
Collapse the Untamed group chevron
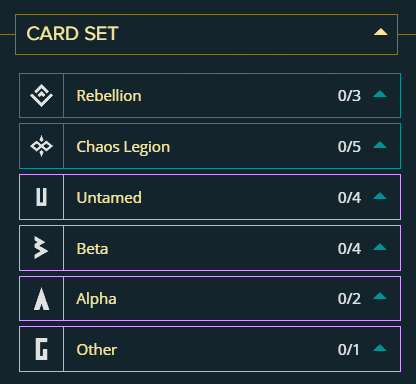pos(380,196)
